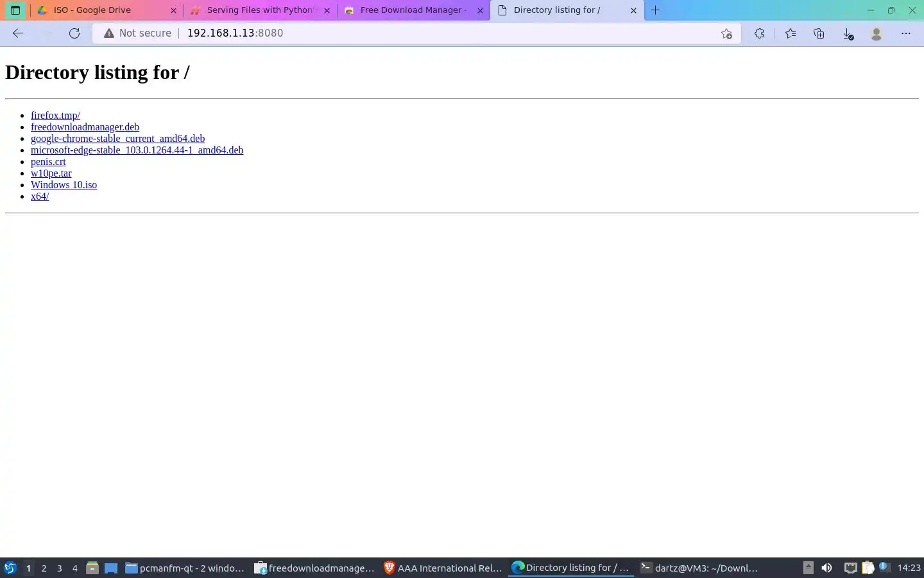
Task: Download the w10pe.tar archive
Action: pyautogui.click(x=51, y=173)
